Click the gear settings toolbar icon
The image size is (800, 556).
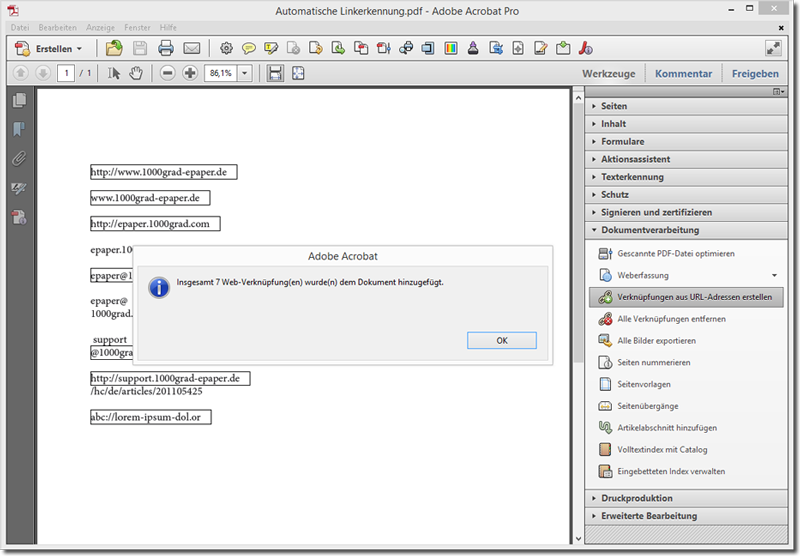pyautogui.click(x=226, y=48)
